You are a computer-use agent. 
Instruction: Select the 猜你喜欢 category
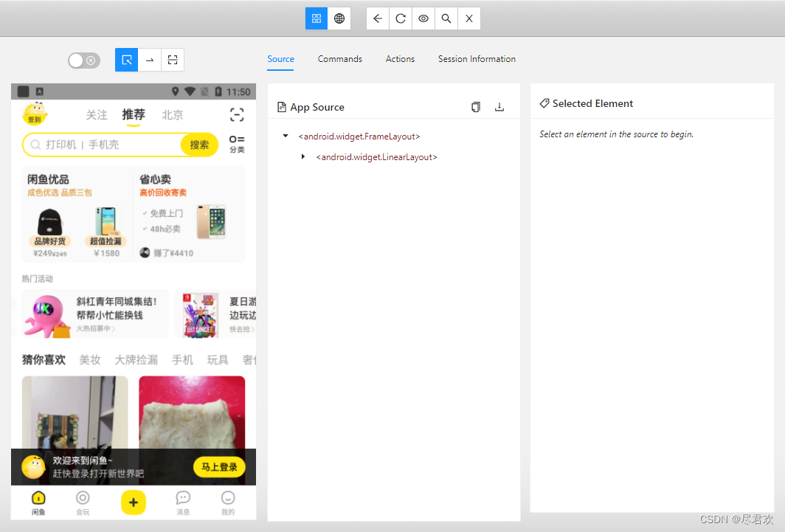click(44, 360)
